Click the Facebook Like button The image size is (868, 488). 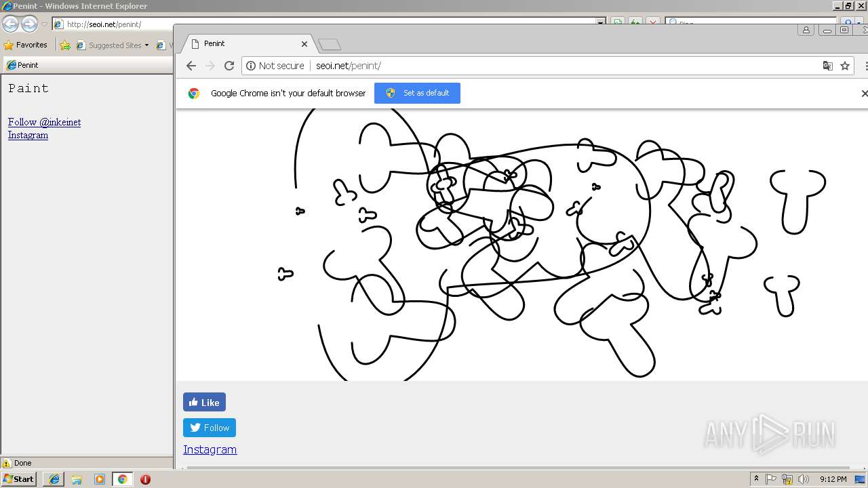tap(204, 402)
